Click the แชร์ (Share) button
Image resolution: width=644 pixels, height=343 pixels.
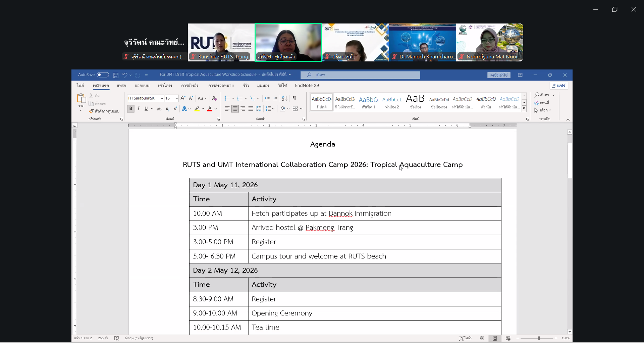tap(559, 86)
